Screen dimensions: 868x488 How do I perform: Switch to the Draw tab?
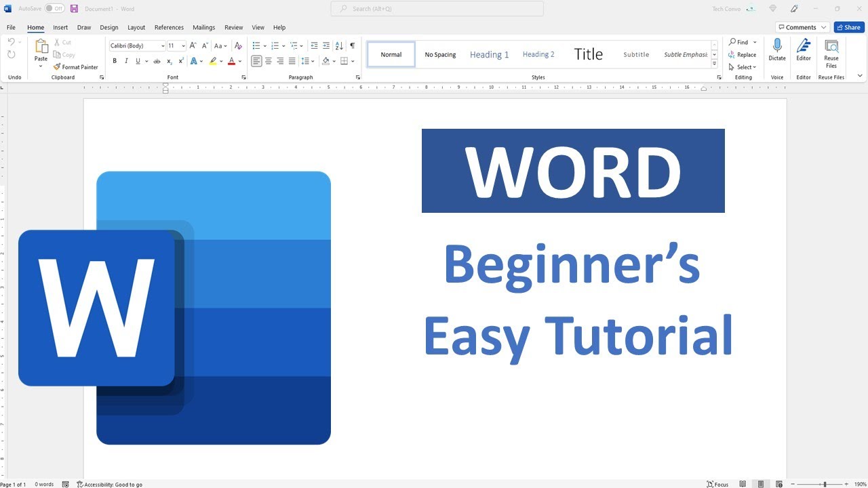click(84, 28)
